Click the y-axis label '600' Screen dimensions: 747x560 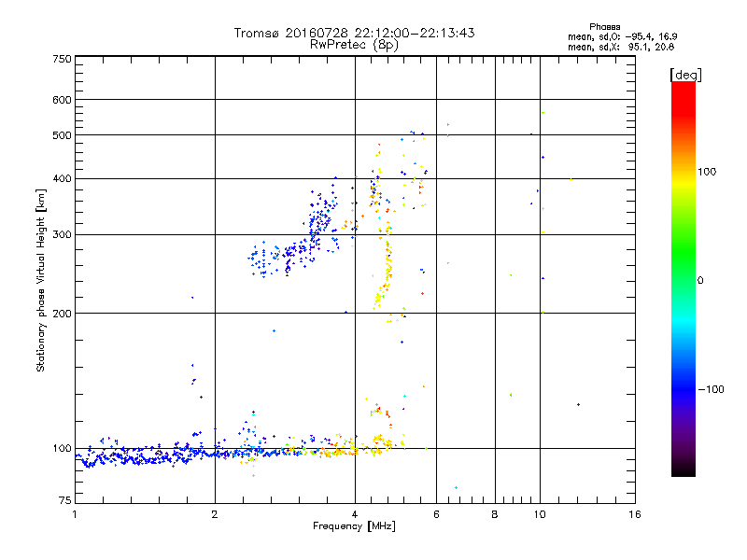coord(62,100)
